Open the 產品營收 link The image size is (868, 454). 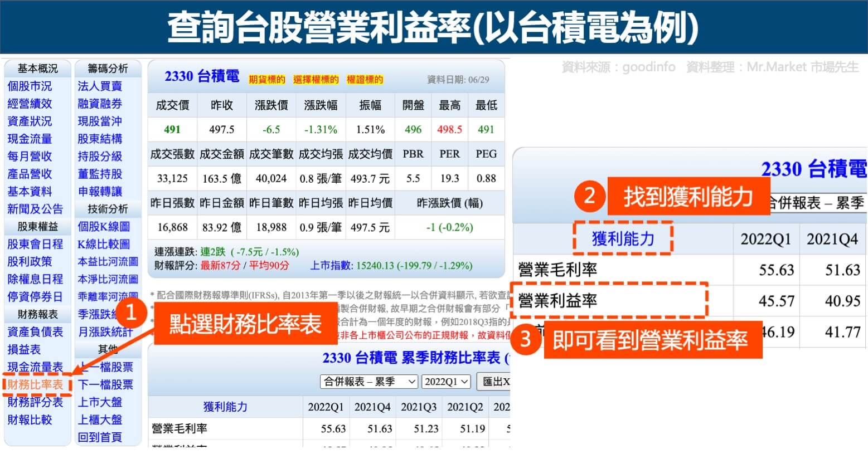(x=30, y=174)
